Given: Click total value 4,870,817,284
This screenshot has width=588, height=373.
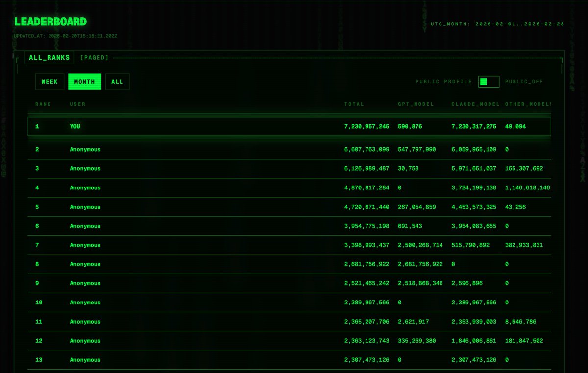Looking at the screenshot, I should click(x=367, y=187).
